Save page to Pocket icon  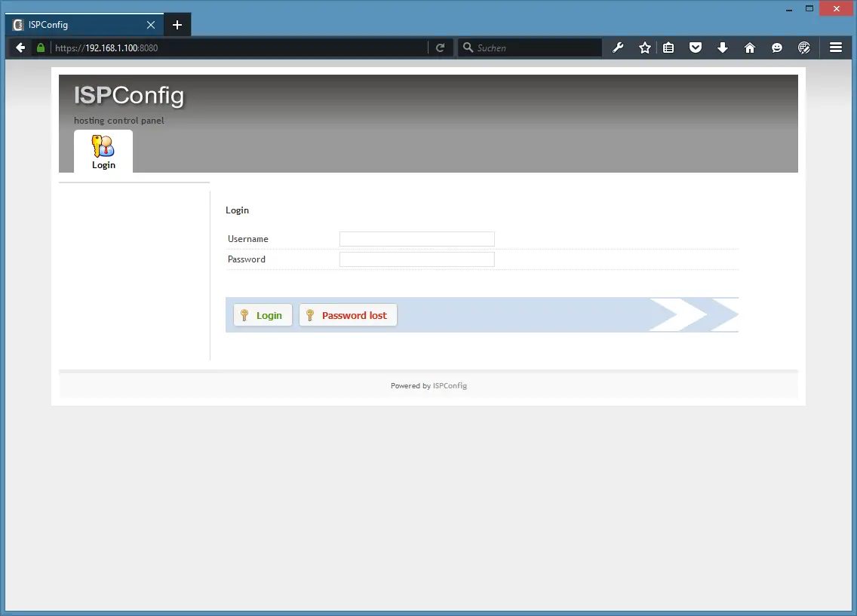tap(696, 48)
